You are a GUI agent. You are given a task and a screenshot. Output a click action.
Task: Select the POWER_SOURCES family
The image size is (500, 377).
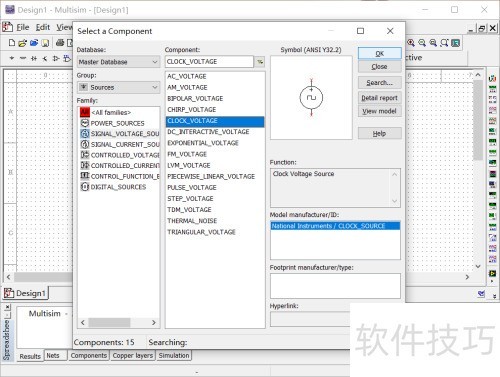pyautogui.click(x=117, y=123)
